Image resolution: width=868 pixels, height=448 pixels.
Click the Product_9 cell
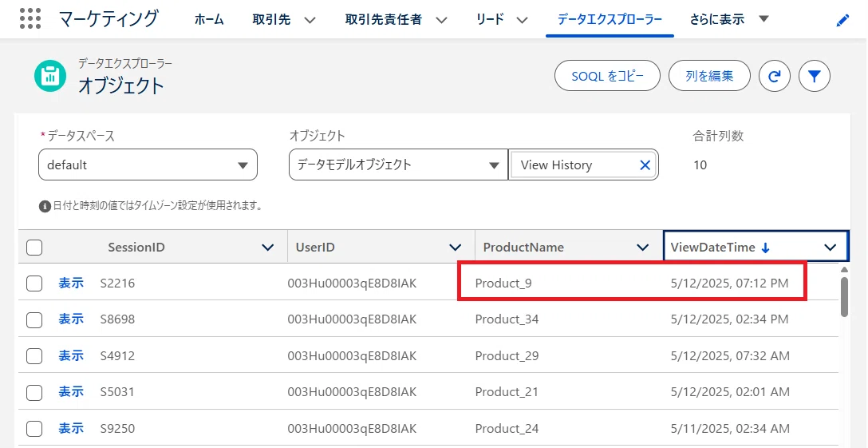click(x=503, y=283)
